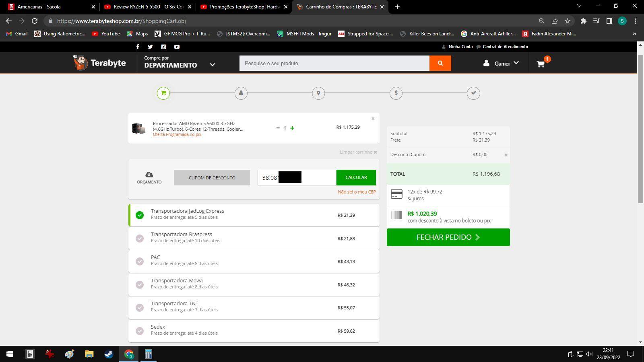Remove discount coupon X icon
The height and width of the screenshot is (362, 644).
(506, 155)
